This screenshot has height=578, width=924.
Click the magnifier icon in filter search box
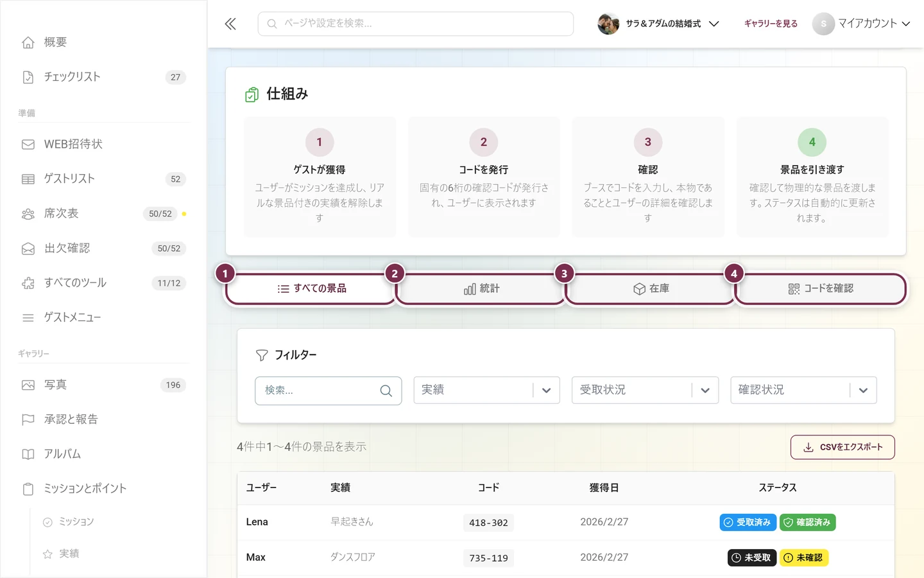click(386, 390)
